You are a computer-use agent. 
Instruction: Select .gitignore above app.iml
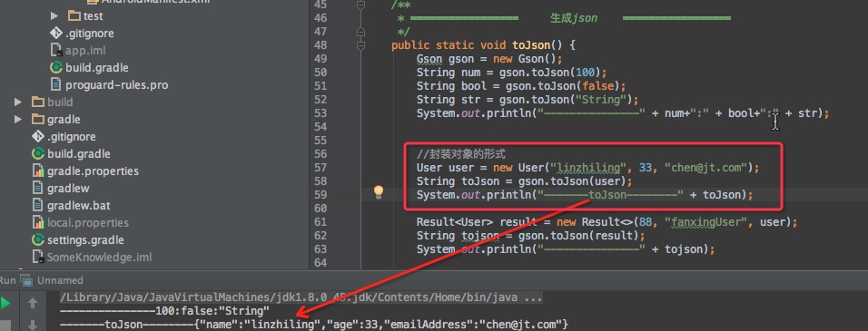pyautogui.click(x=90, y=34)
